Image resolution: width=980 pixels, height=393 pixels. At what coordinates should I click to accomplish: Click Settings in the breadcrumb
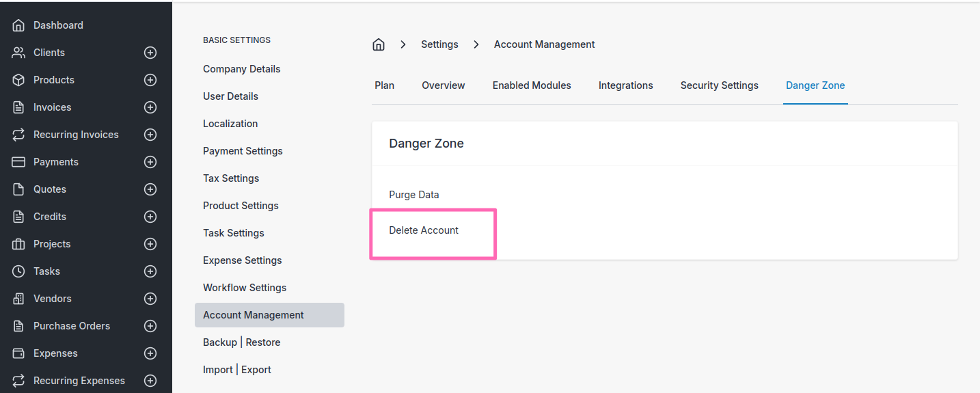click(439, 44)
